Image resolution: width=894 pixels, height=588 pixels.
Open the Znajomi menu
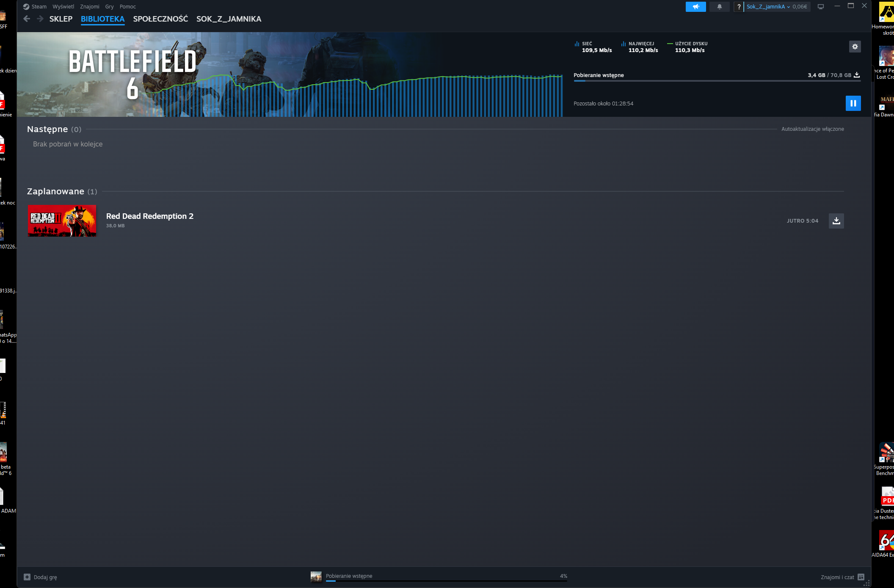[89, 7]
